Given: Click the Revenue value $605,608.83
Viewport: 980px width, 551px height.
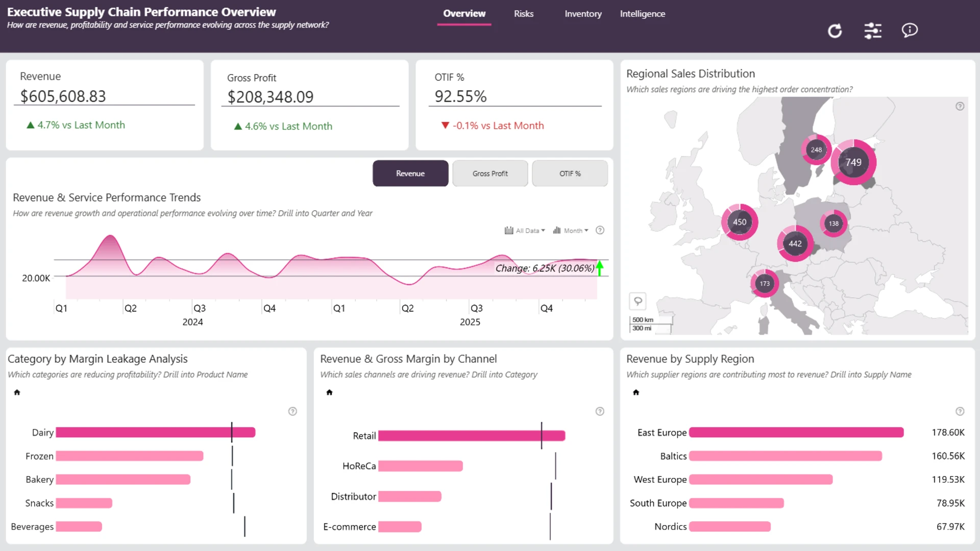Looking at the screenshot, I should coord(63,96).
